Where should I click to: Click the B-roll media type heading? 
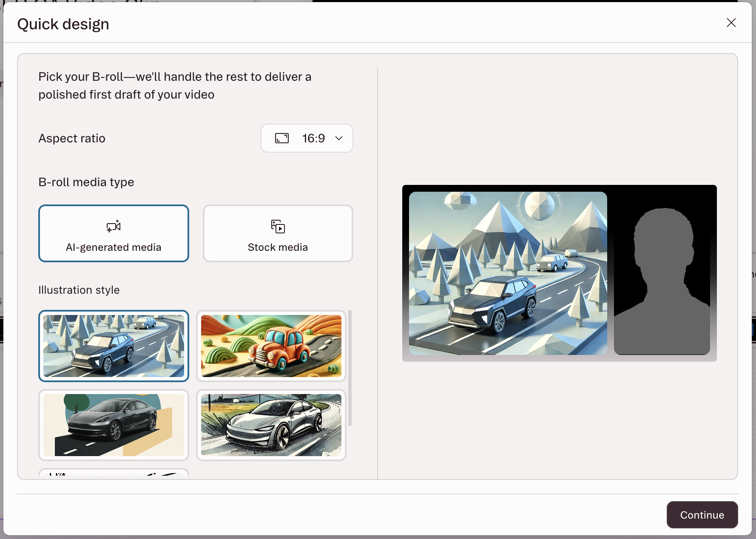click(x=86, y=182)
